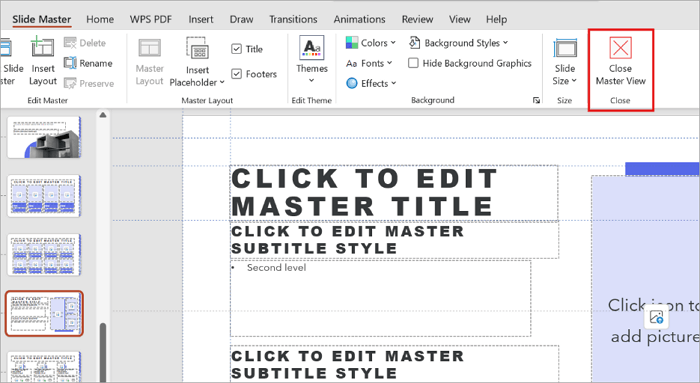
Task: Click the 'add picture' placeholder text
Action: 655,336
